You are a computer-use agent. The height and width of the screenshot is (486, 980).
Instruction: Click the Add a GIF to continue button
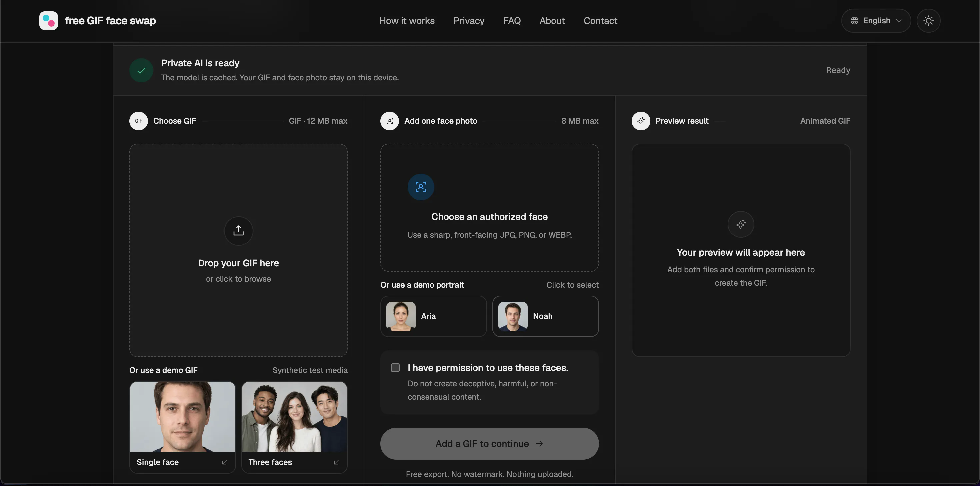click(490, 444)
